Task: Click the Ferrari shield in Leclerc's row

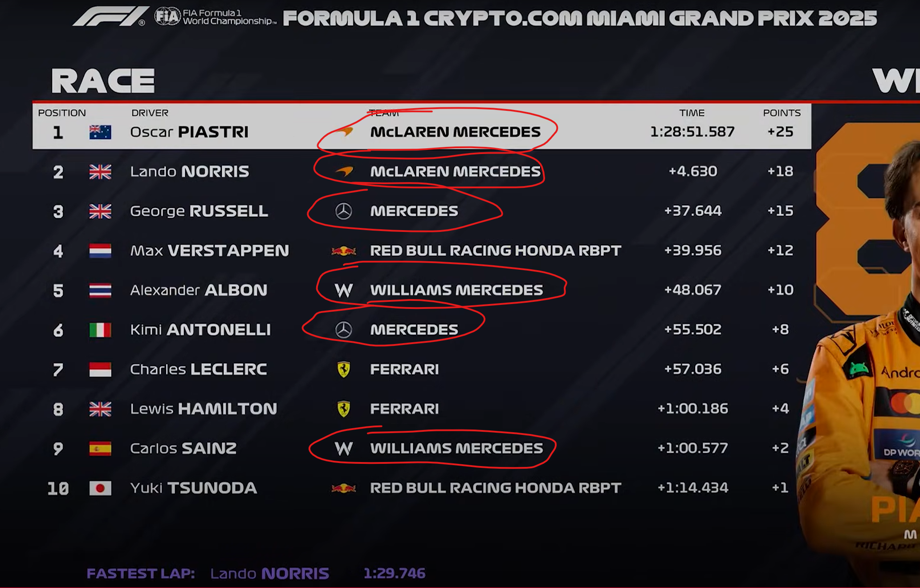Action: click(x=343, y=369)
